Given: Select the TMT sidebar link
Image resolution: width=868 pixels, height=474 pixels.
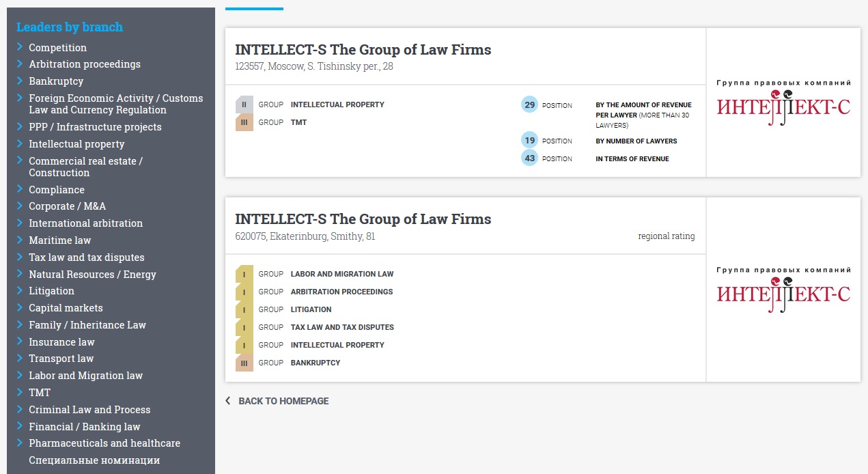Looking at the screenshot, I should [40, 393].
